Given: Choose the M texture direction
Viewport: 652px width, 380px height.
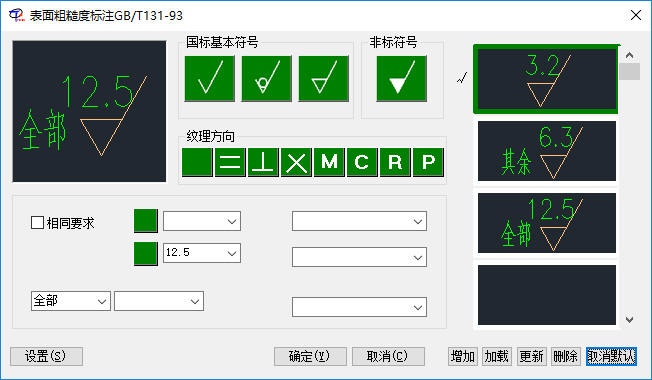Looking at the screenshot, I should click(329, 162).
